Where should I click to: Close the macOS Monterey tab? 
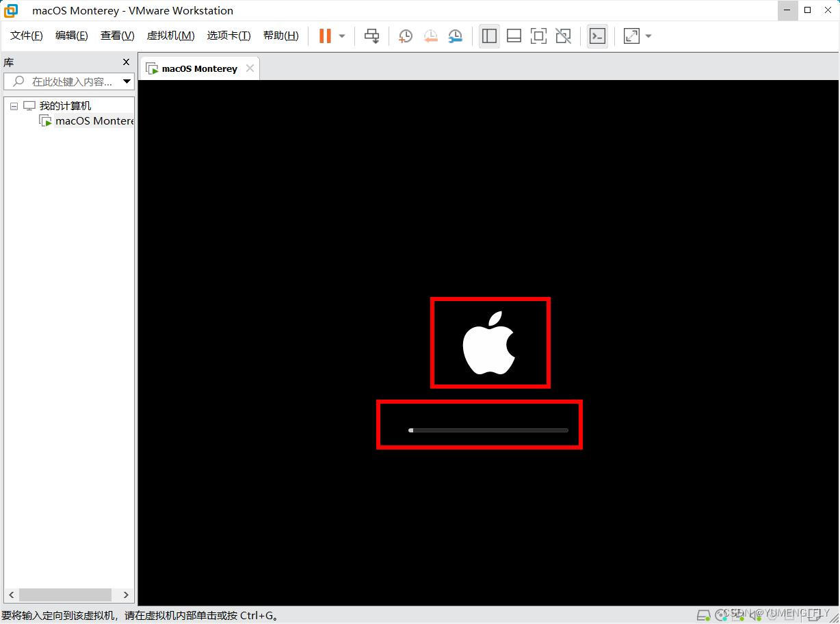pyautogui.click(x=250, y=68)
